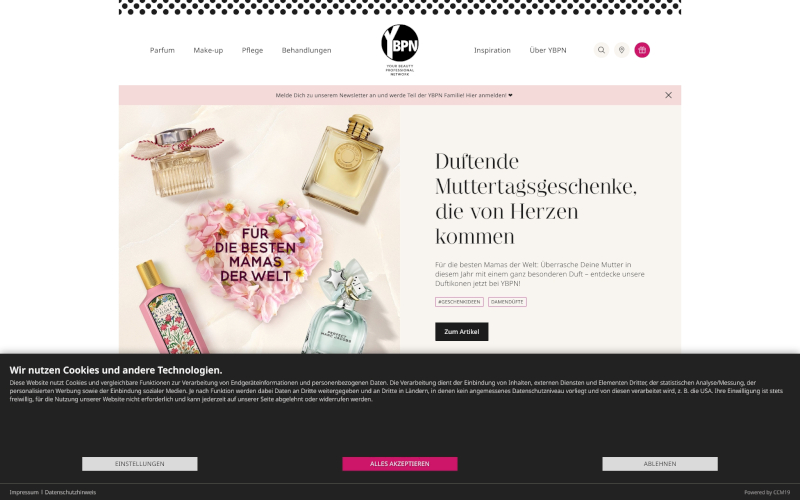
Task: Open the pink gift icon button
Action: pyautogui.click(x=642, y=50)
